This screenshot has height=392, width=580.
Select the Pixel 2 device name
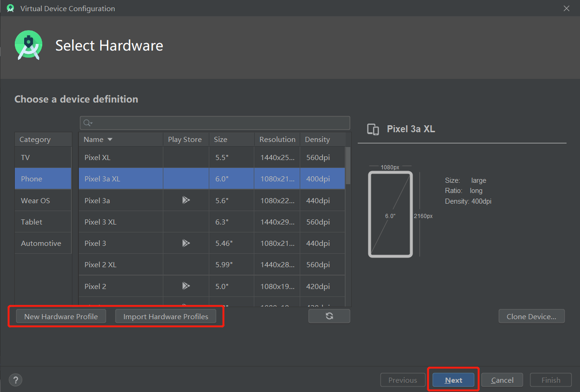click(95, 286)
